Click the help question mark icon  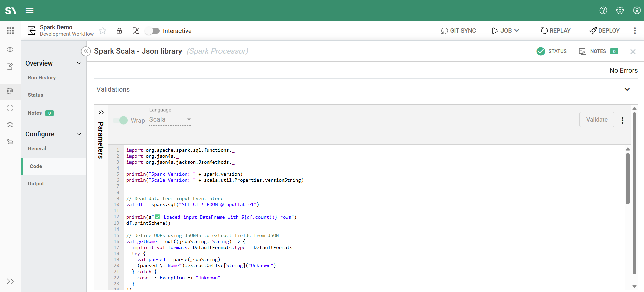click(603, 10)
